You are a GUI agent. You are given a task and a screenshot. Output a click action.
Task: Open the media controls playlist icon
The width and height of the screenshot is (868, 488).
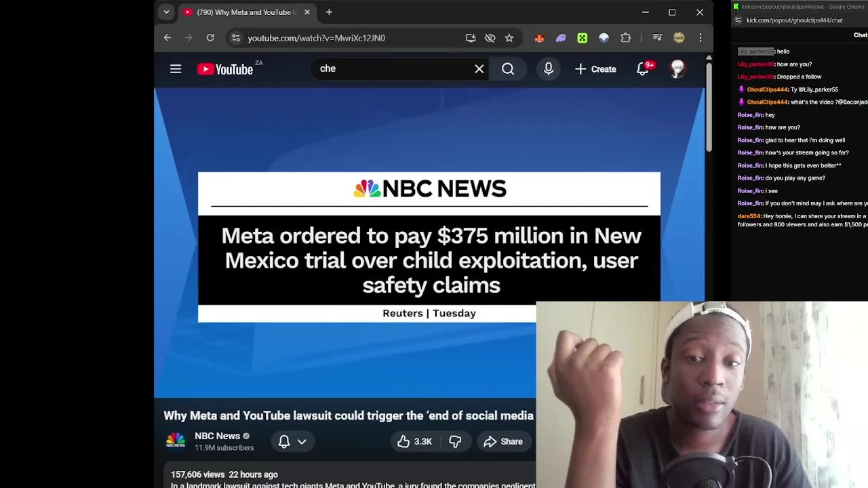pos(657,38)
